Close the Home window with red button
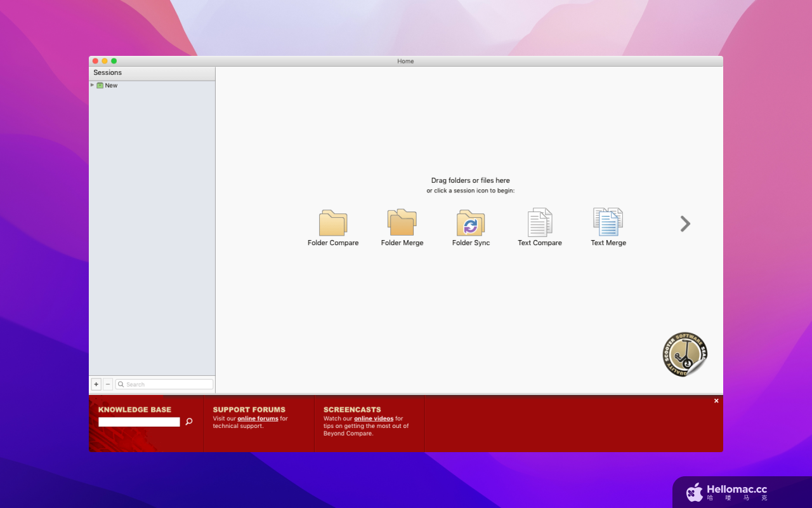The height and width of the screenshot is (508, 812). pos(95,61)
